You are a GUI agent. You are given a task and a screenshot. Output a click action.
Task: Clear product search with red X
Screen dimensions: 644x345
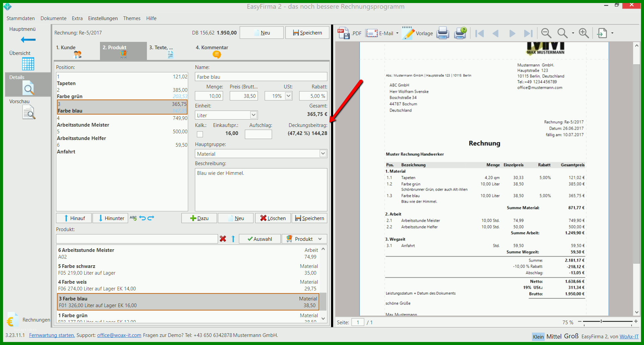[x=223, y=239]
